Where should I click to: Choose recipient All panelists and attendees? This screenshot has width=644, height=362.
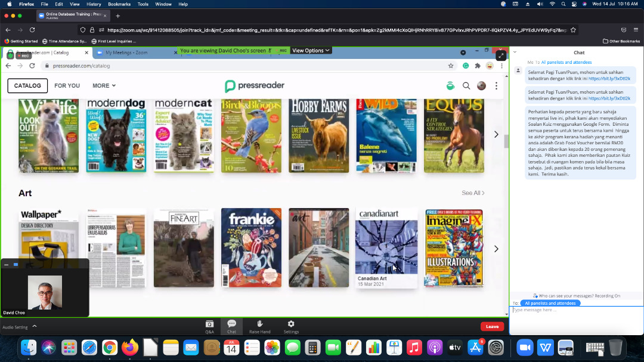pos(550,303)
